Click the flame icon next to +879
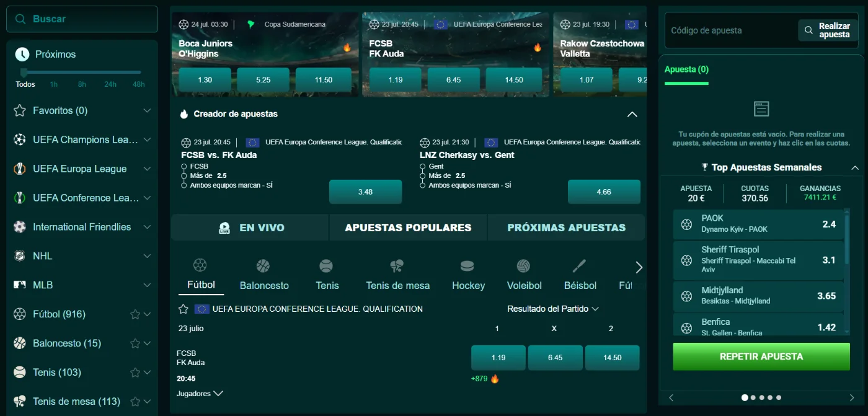 point(495,378)
